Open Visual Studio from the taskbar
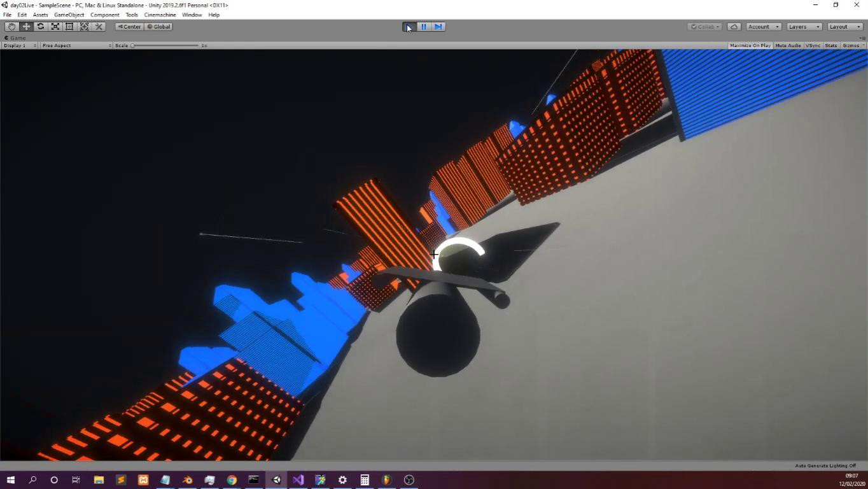The width and height of the screenshot is (868, 489). (298, 479)
